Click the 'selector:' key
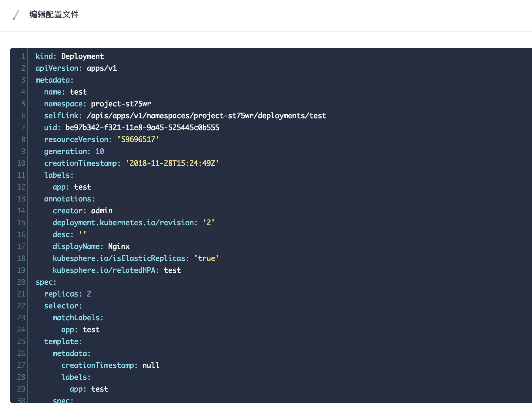Viewport: 532px width, 410px height. tap(63, 306)
